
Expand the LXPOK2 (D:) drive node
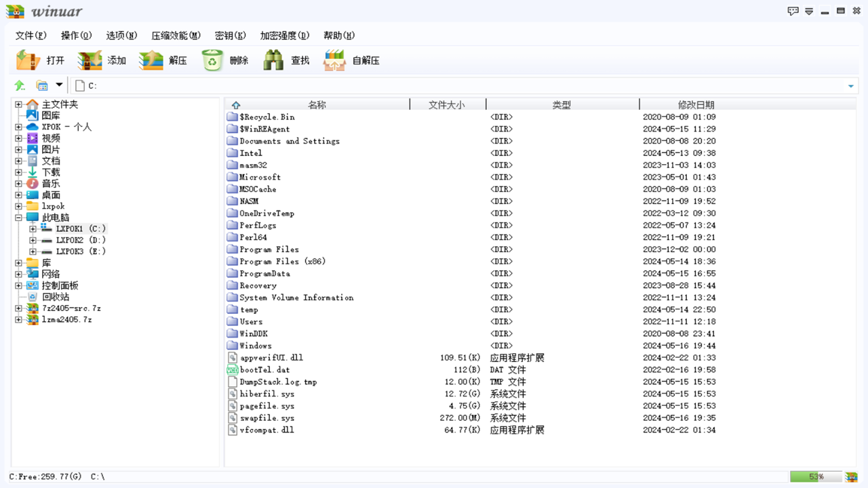coord(32,240)
